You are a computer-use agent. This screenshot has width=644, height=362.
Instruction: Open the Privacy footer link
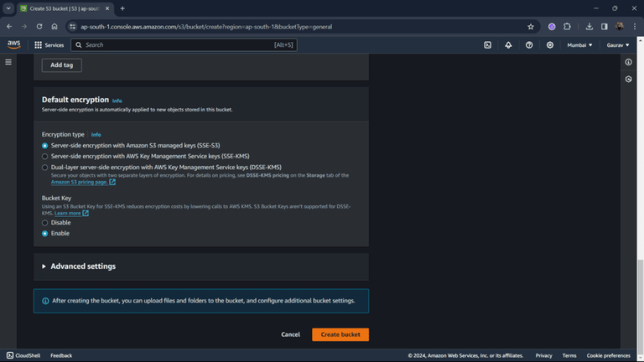click(x=543, y=355)
